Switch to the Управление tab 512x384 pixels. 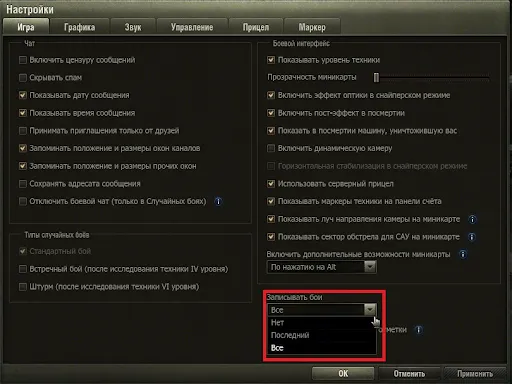(x=192, y=27)
